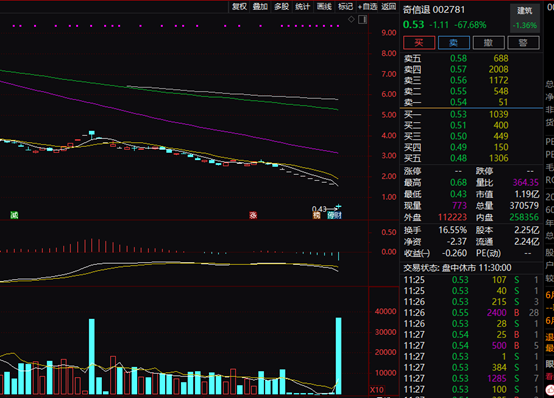This screenshot has width=554, height=398.
Task: Toggle the side panel layout icon
Action: [x=363, y=19]
